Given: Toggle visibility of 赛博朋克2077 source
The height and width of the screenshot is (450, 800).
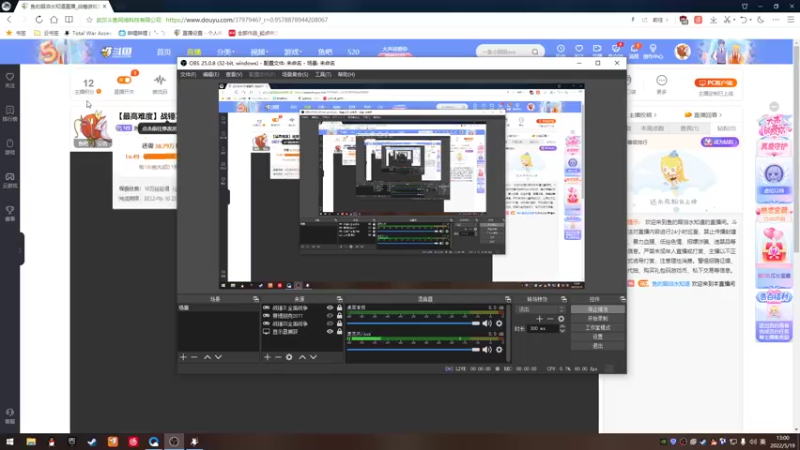Looking at the screenshot, I should click(x=330, y=316).
